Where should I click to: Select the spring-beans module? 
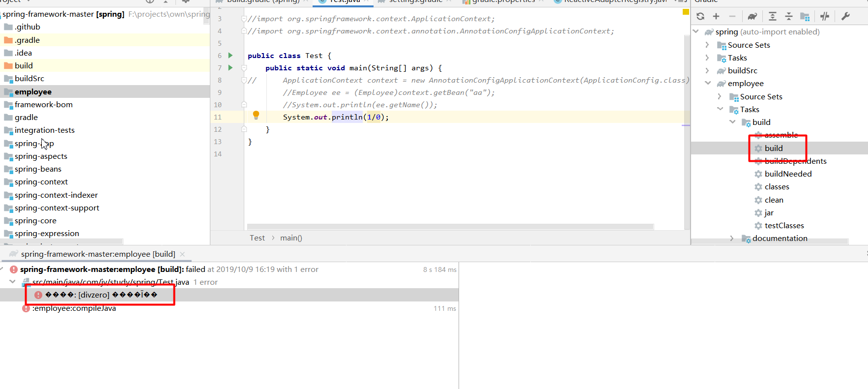pos(38,169)
